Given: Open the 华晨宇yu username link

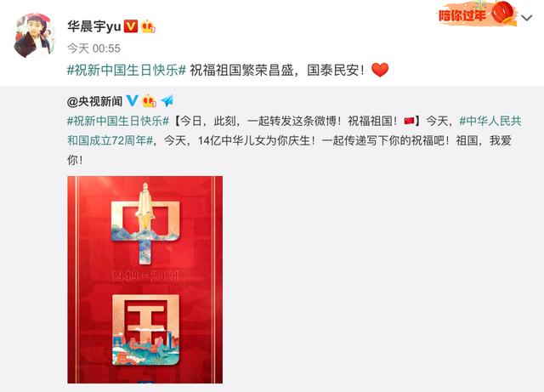Looking at the screenshot, I should 94,26.
